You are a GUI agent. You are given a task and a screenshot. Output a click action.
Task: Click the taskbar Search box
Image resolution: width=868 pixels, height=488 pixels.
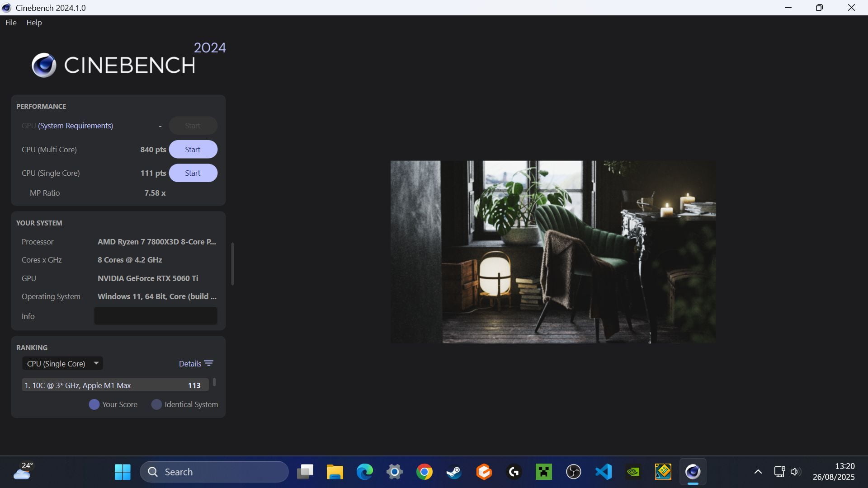click(x=214, y=472)
